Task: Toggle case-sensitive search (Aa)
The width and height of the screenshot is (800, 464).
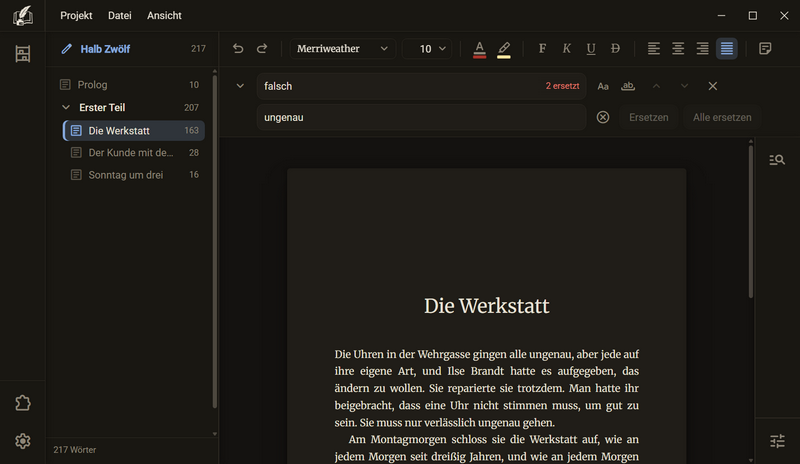Action: click(603, 86)
